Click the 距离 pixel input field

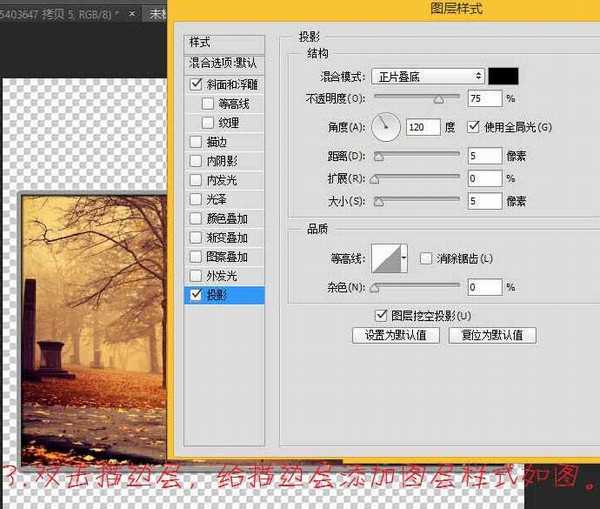pyautogui.click(x=484, y=156)
